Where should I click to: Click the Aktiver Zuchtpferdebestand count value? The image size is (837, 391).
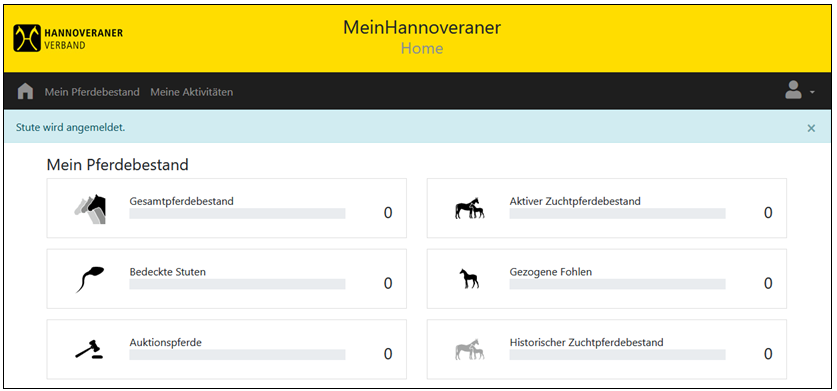tap(768, 213)
